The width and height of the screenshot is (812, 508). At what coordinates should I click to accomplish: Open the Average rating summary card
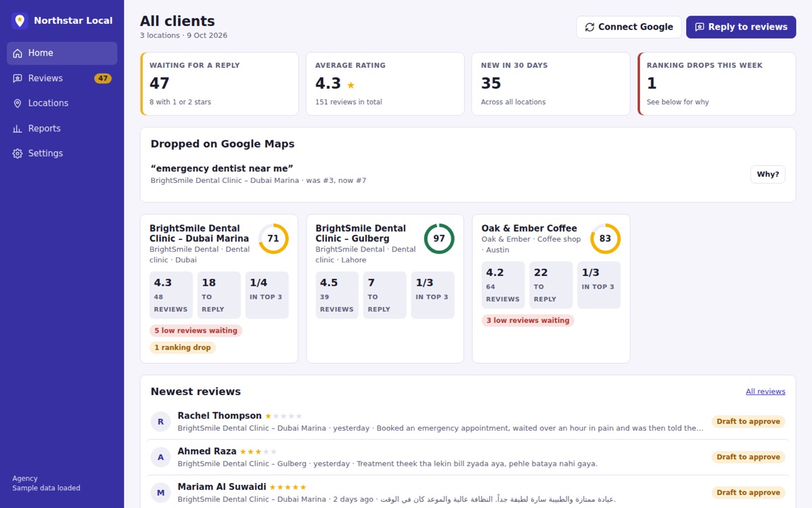[x=385, y=84]
